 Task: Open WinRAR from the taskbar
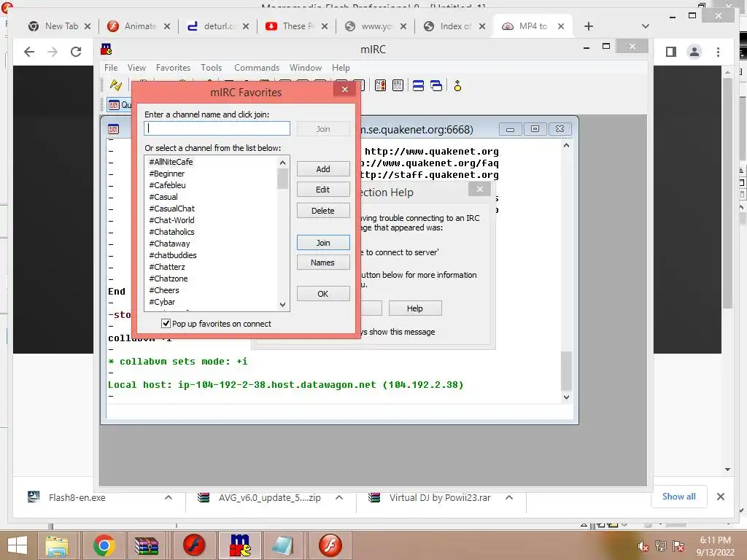[147, 545]
